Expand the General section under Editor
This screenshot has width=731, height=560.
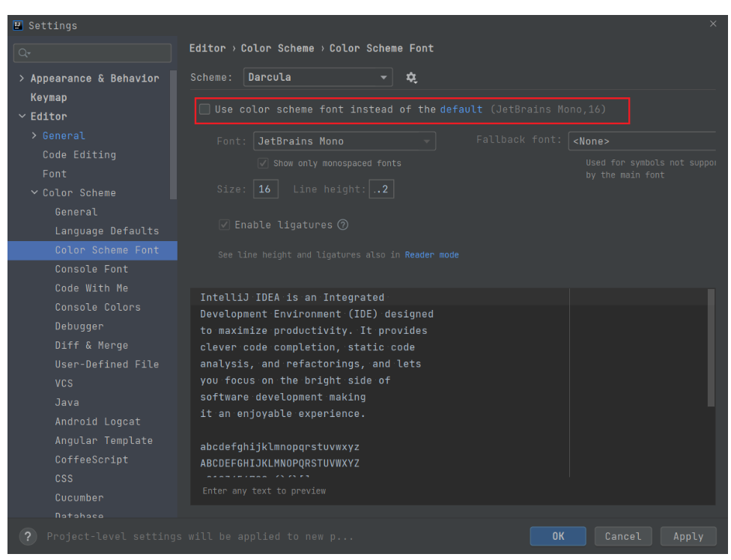click(x=33, y=135)
